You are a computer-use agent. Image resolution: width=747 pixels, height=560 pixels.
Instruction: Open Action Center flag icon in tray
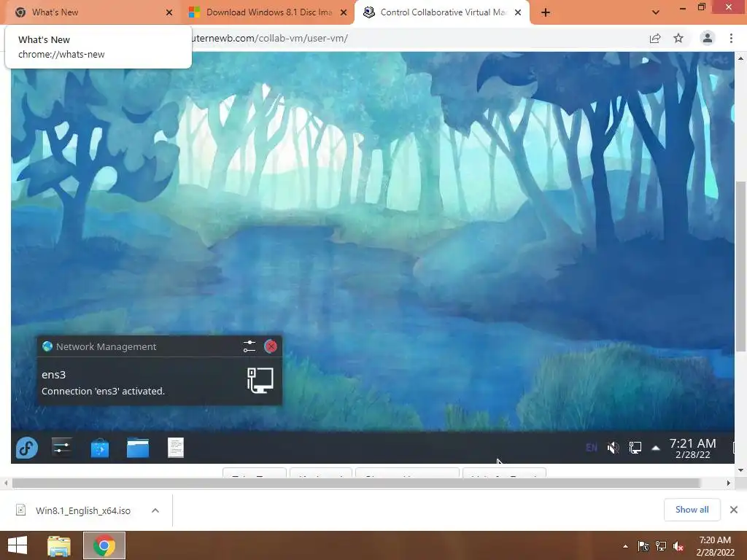tap(643, 546)
